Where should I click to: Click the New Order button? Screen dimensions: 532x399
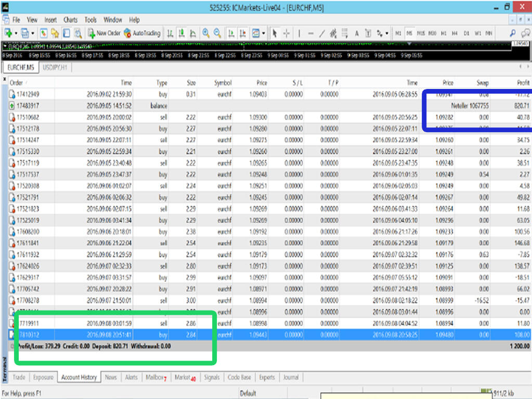pos(104,33)
